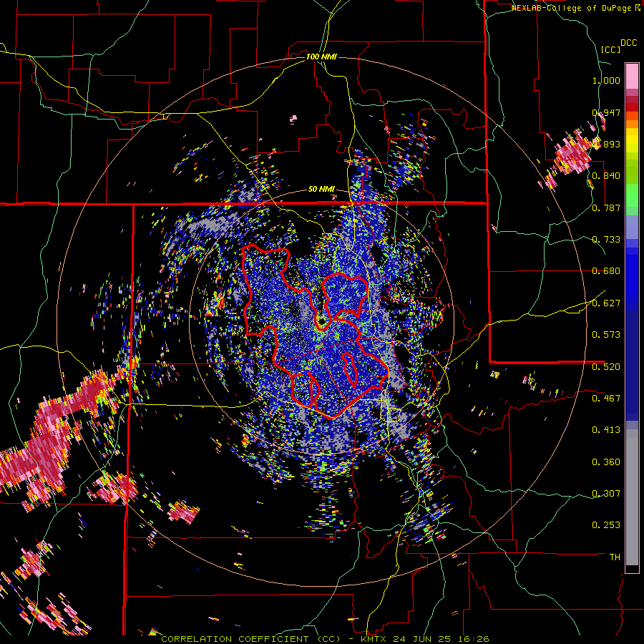The image size is (644, 644).
Task: Select the 0.467 legend value
Action: tap(606, 399)
